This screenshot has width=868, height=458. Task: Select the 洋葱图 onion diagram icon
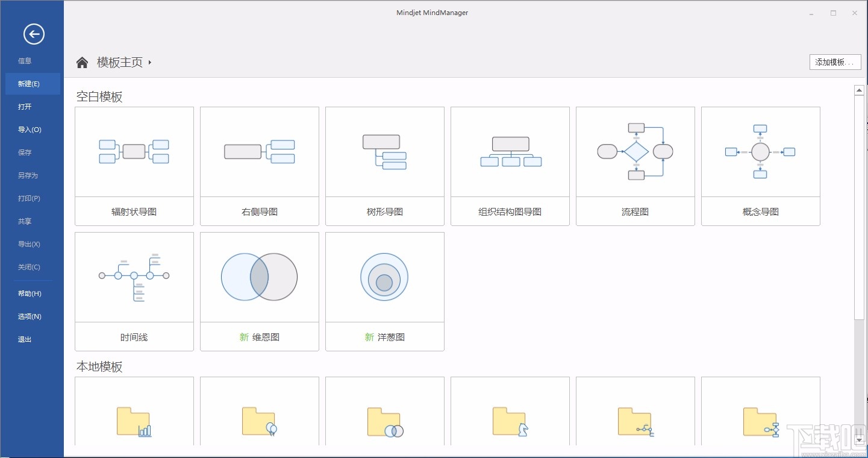[x=384, y=277]
